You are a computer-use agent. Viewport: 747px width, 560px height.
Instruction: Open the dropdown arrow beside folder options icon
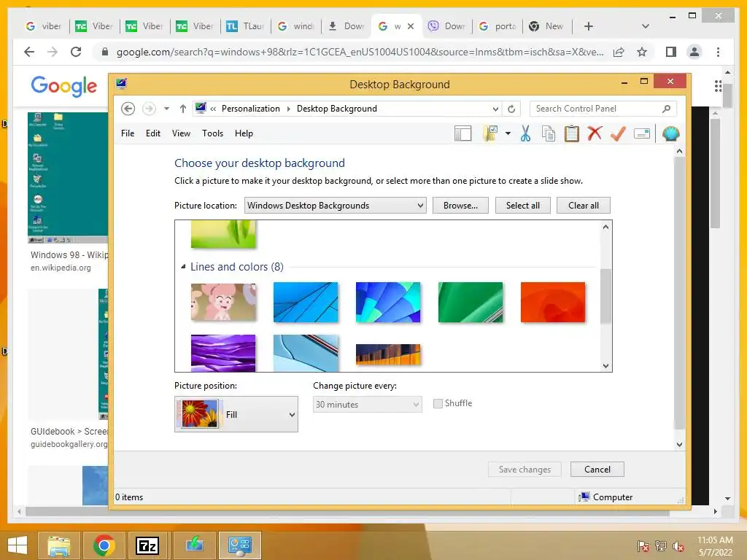coord(508,134)
